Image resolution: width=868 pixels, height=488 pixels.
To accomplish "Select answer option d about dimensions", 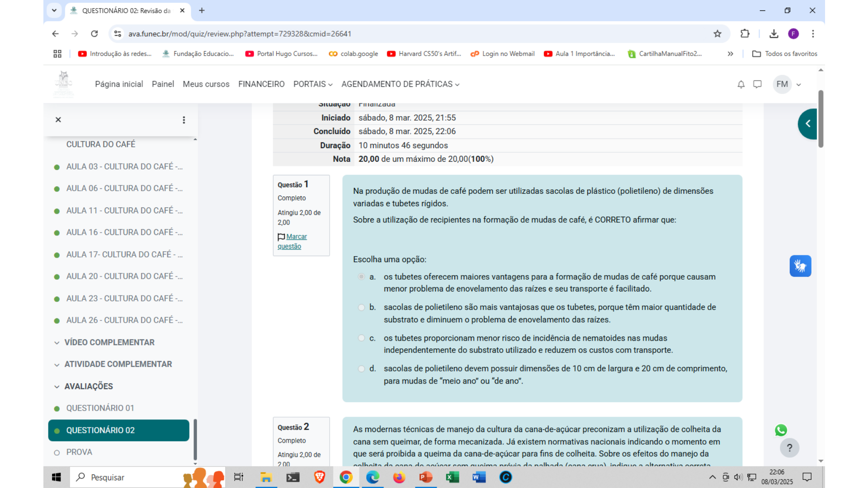I will (x=361, y=369).
